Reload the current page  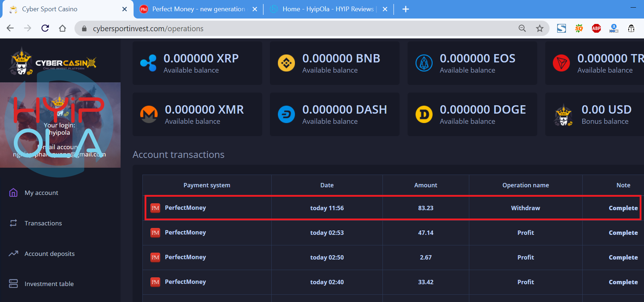point(45,28)
